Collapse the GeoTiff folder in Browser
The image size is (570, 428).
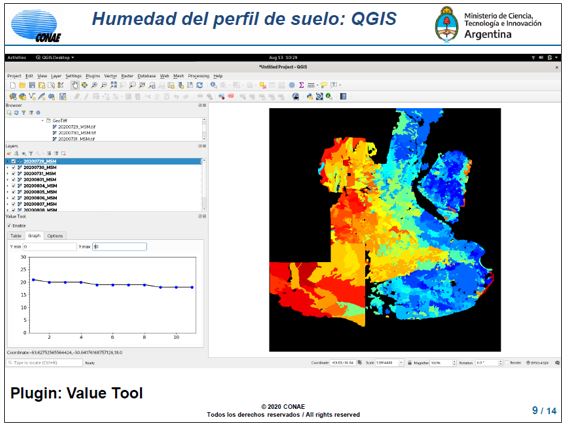click(43, 120)
